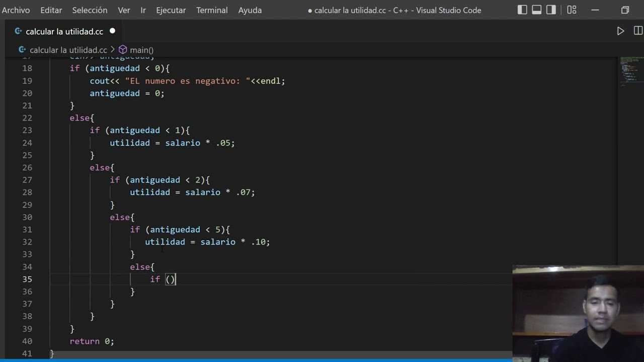This screenshot has height=362, width=644.
Task: Open the Ver menu
Action: pyautogui.click(x=124, y=10)
